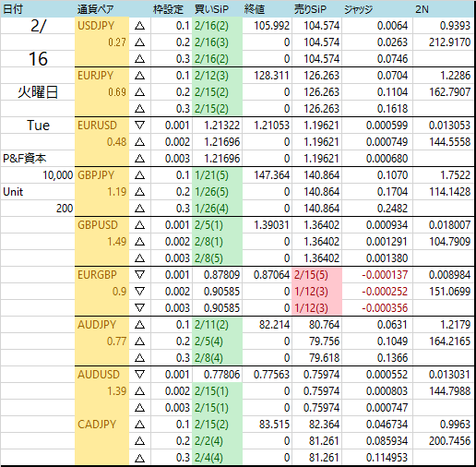This screenshot has height=467, width=476.
Task: Select the AUDJPY currency pair cell
Action: point(101,325)
